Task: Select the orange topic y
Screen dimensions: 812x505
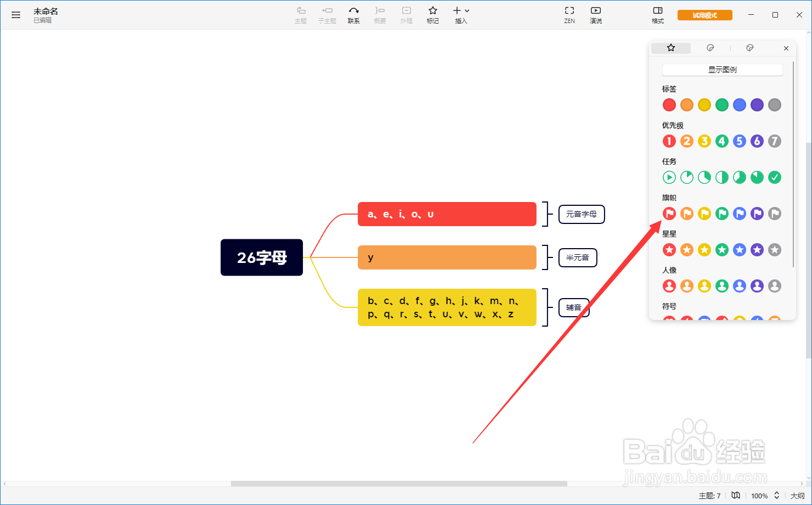Action: tap(447, 257)
